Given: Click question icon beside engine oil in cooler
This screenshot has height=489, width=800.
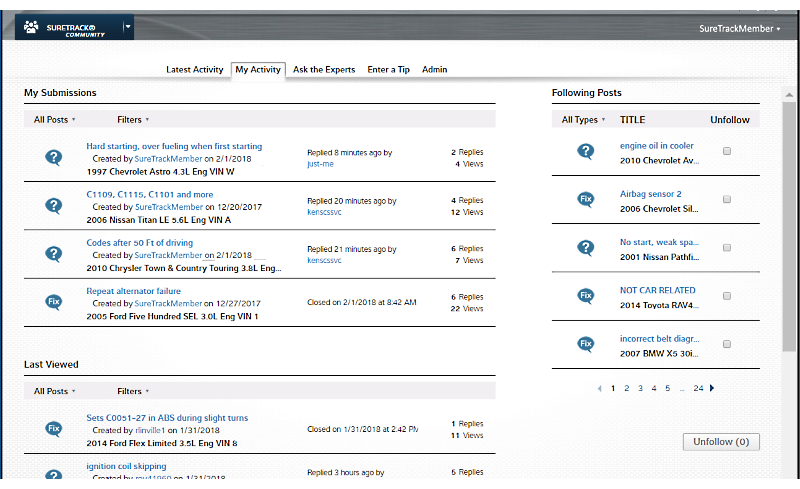Looking at the screenshot, I should [x=586, y=151].
